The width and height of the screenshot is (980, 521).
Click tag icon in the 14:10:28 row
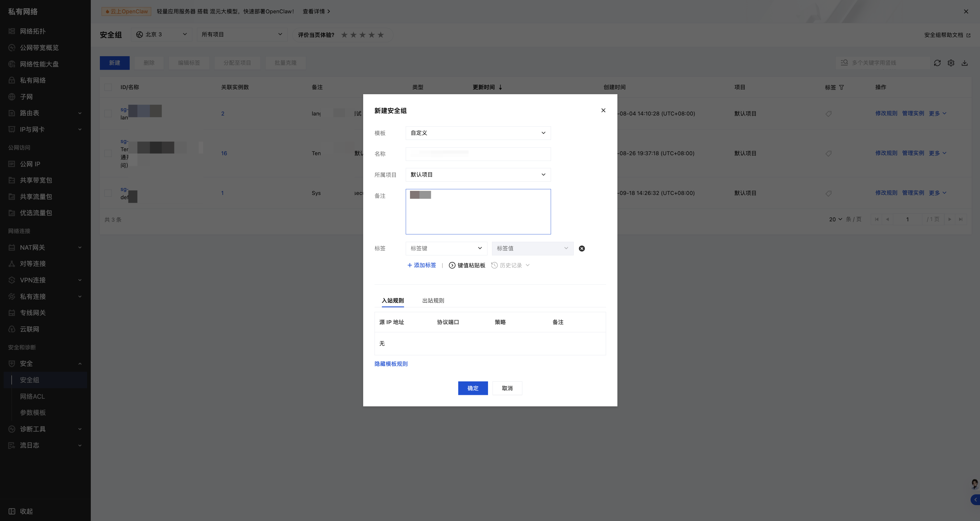[x=828, y=114]
